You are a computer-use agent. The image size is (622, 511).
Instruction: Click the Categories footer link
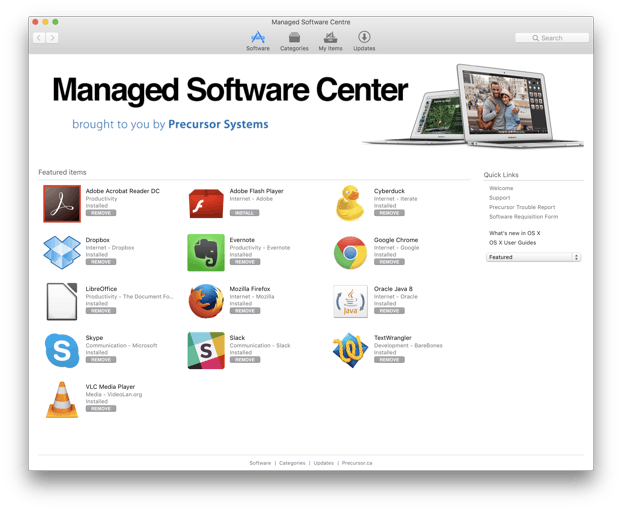[x=292, y=463]
